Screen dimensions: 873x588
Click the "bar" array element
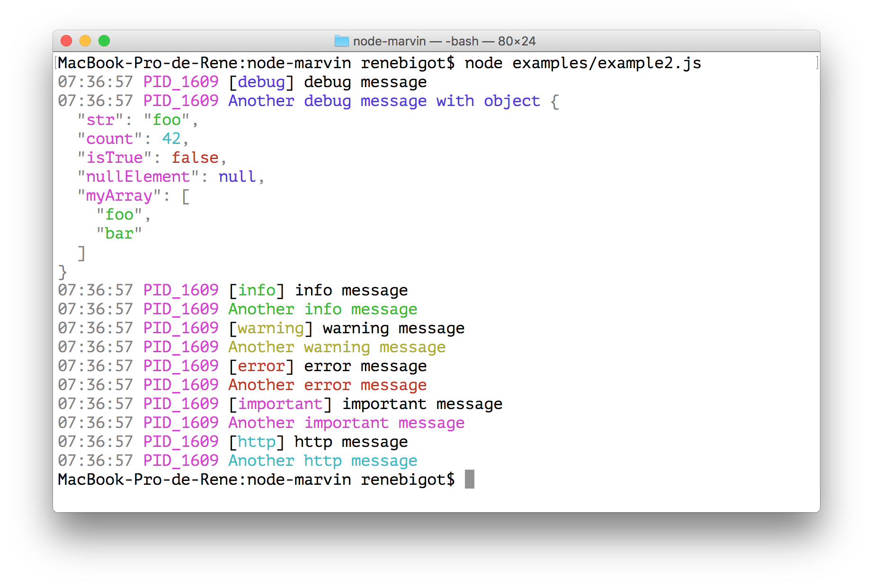(x=119, y=233)
